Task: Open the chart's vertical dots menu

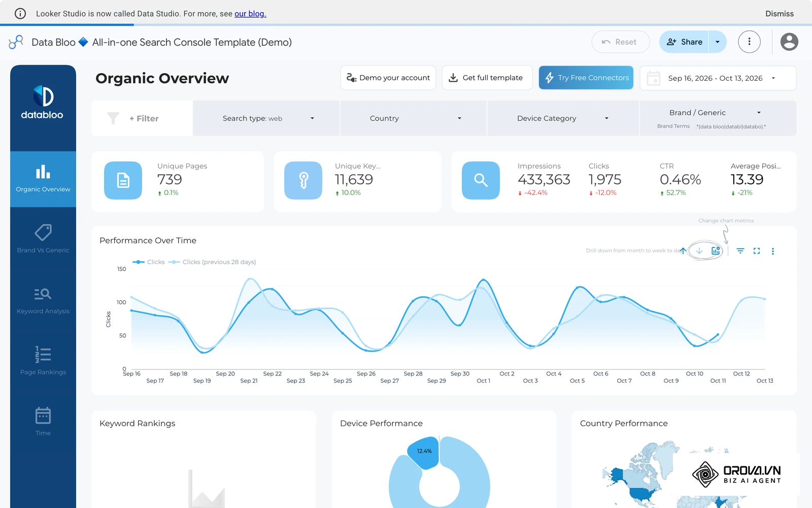Action: pyautogui.click(x=773, y=251)
